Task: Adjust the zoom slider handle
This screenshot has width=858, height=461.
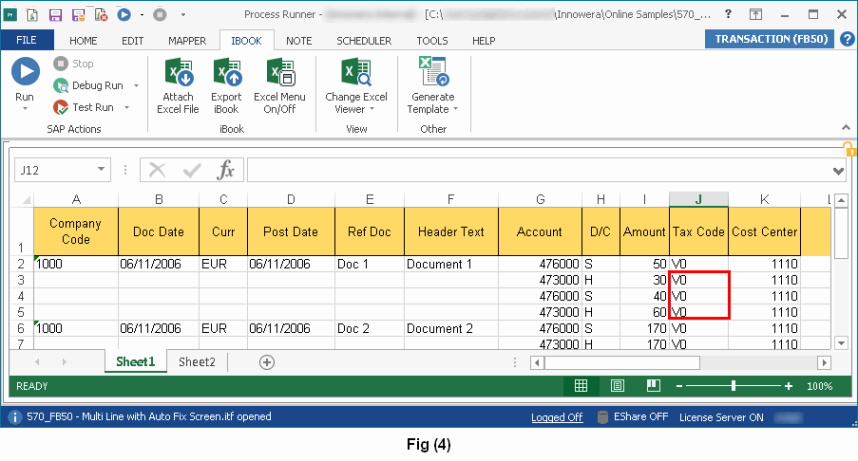Action: [733, 386]
